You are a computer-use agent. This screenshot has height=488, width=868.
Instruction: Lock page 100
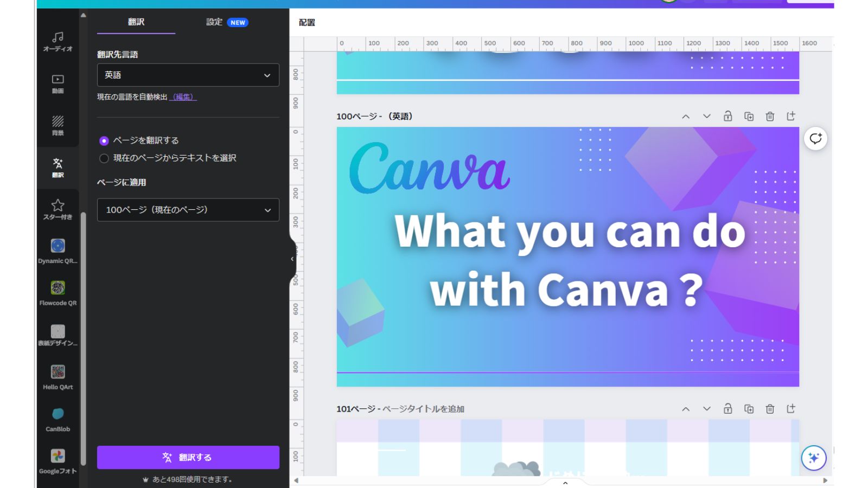tap(728, 116)
